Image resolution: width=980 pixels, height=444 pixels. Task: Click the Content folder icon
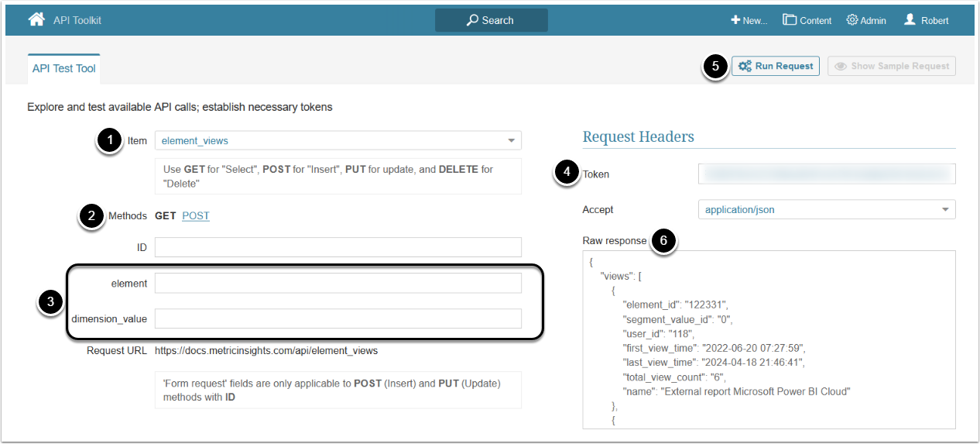pyautogui.click(x=790, y=20)
